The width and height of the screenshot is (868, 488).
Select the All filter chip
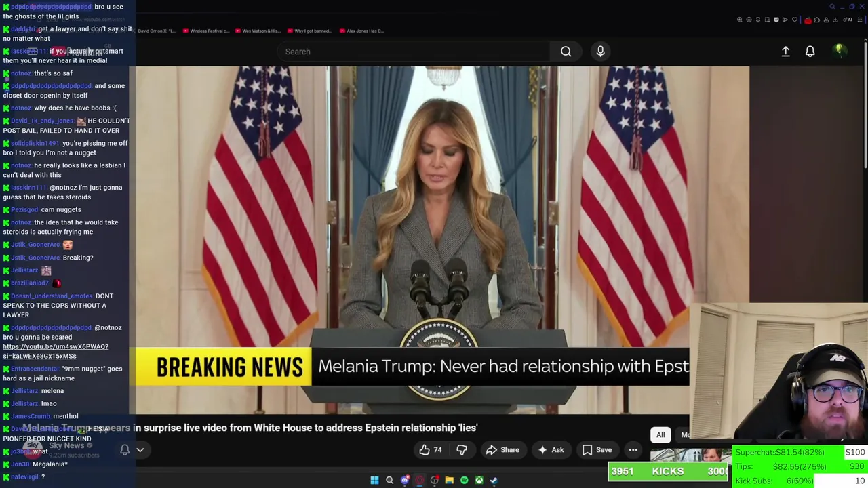pos(660,435)
